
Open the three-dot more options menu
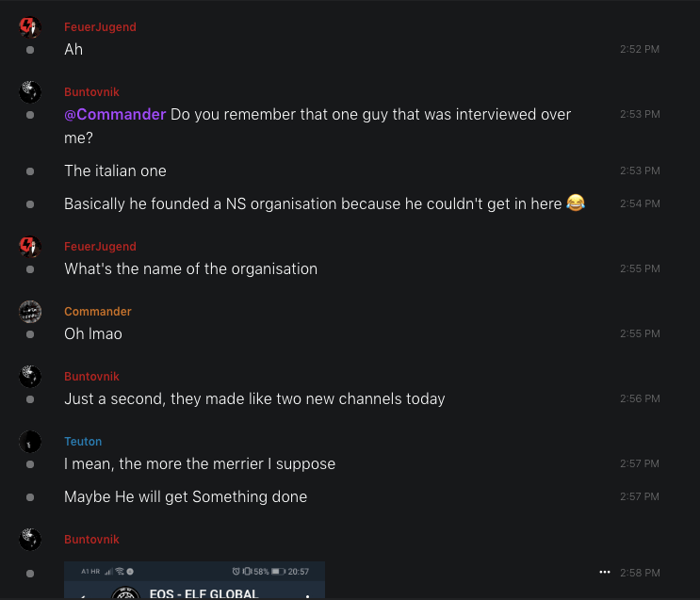605,572
